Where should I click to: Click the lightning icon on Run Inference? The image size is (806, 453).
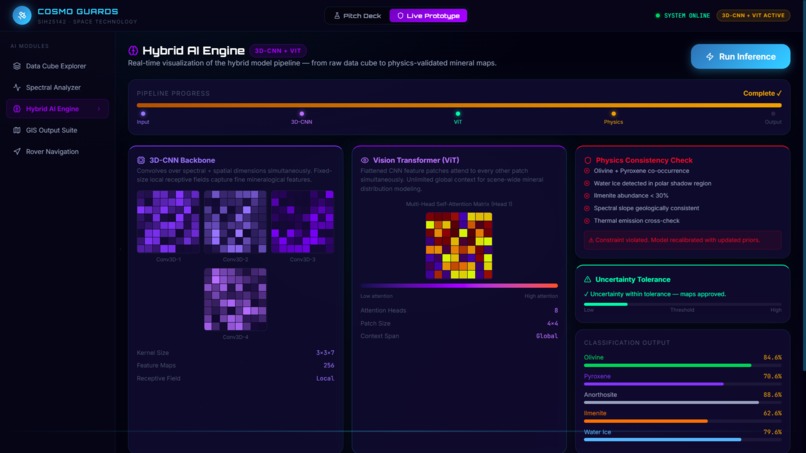pyautogui.click(x=710, y=57)
